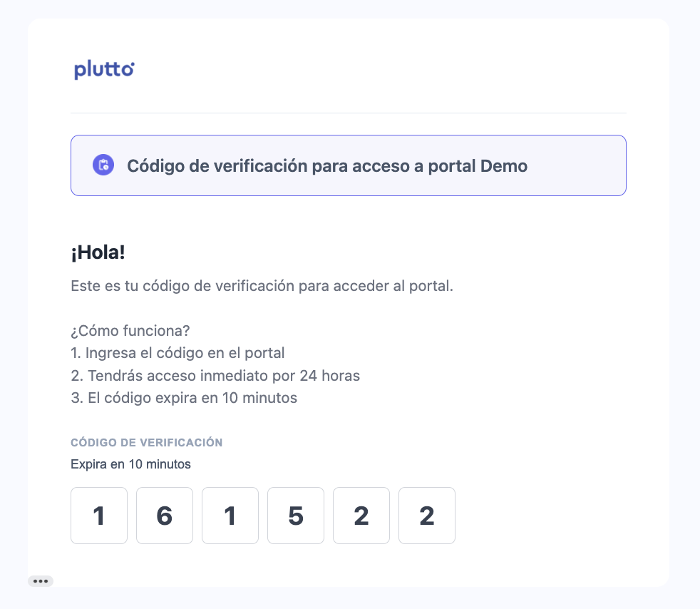
Task: Click the last code digit box showing 2
Action: (x=427, y=516)
